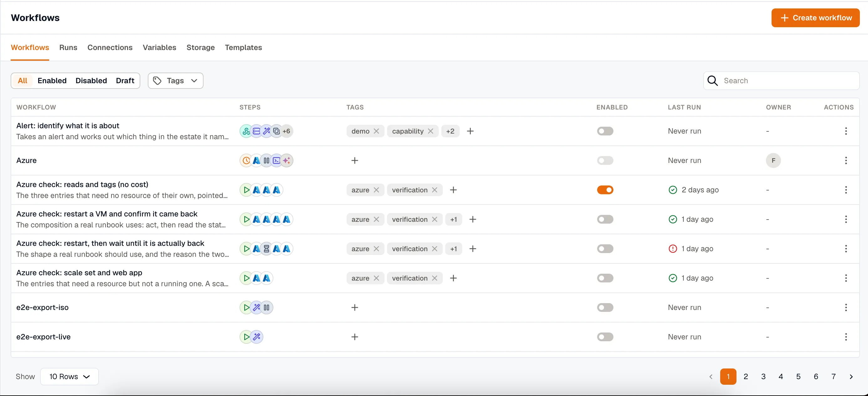Click in the Search field

[781, 80]
